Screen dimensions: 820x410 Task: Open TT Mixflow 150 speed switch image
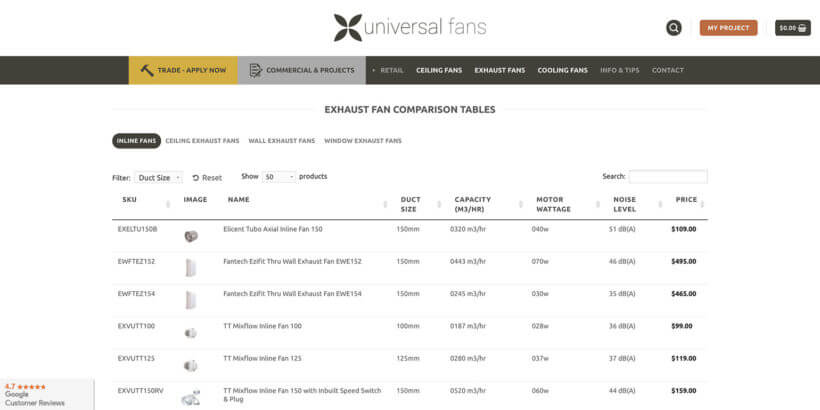(190, 397)
